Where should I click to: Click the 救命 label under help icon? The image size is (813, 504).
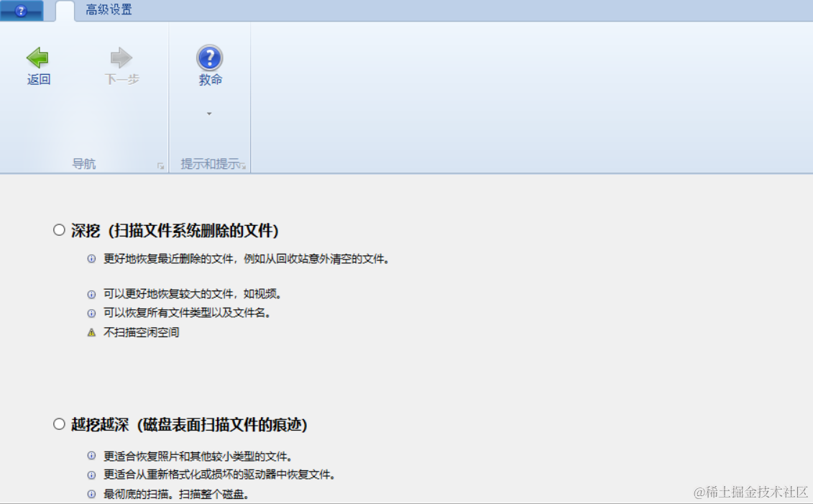tap(210, 80)
